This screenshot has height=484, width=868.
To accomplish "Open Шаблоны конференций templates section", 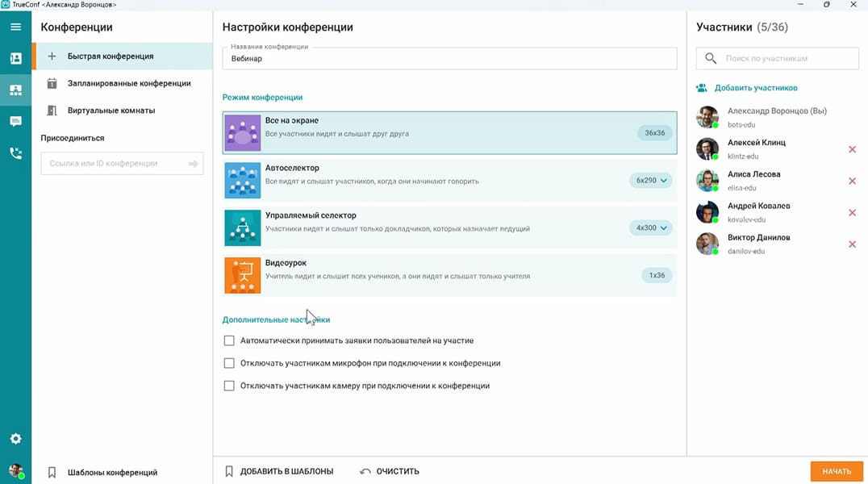I will pyautogui.click(x=112, y=473).
